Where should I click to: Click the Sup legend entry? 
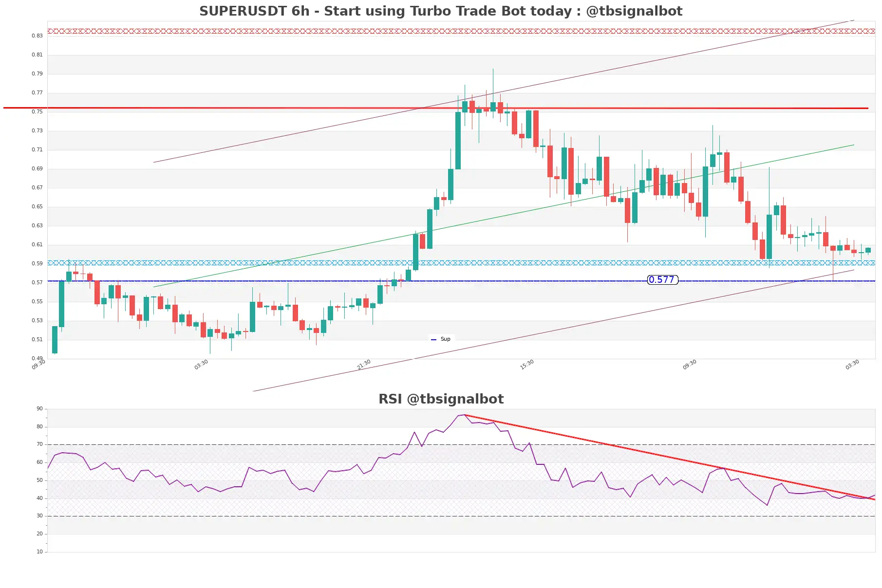[x=441, y=339]
